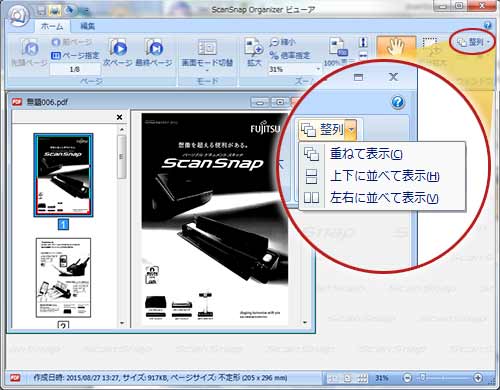This screenshot has height=390, width=500.
Task: Click the status bar zoom-in plus button
Action: (478, 378)
